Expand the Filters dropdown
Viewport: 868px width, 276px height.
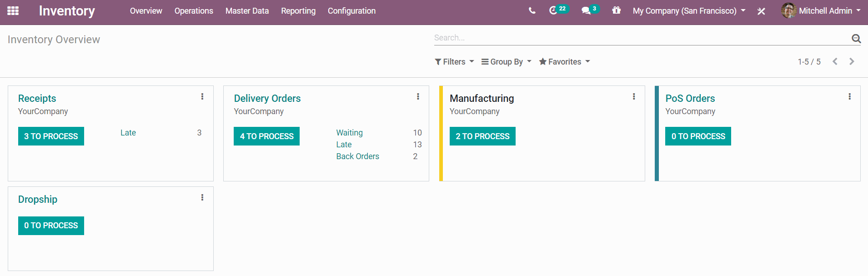[x=454, y=62]
